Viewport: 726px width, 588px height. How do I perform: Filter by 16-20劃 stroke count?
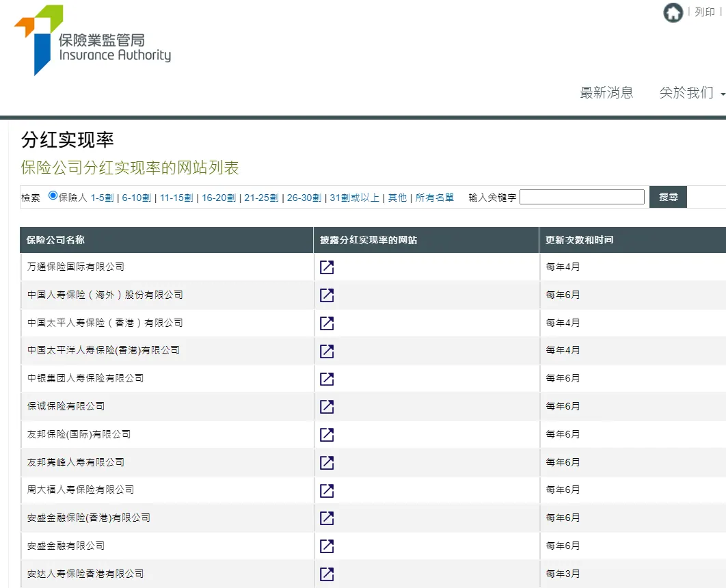[x=219, y=198]
